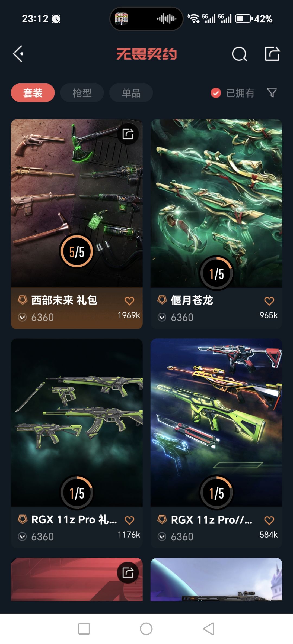The width and height of the screenshot is (293, 644).
Task: Tap Android recent apps square button
Action: point(84,629)
